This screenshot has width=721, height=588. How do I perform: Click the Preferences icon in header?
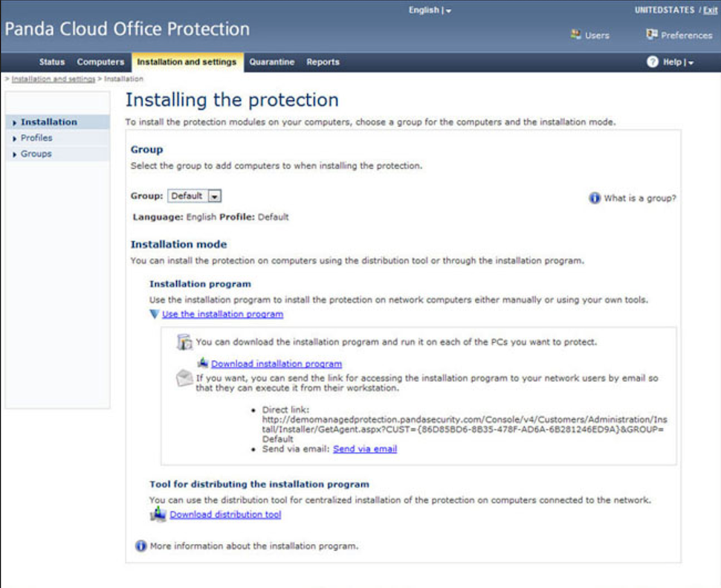pos(652,34)
